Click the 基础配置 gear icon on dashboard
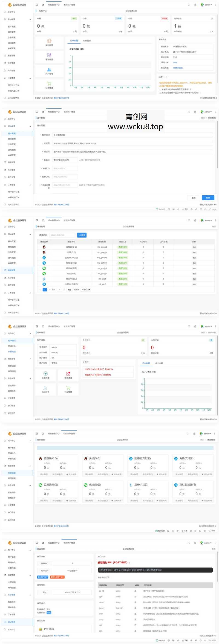 point(49,41)
